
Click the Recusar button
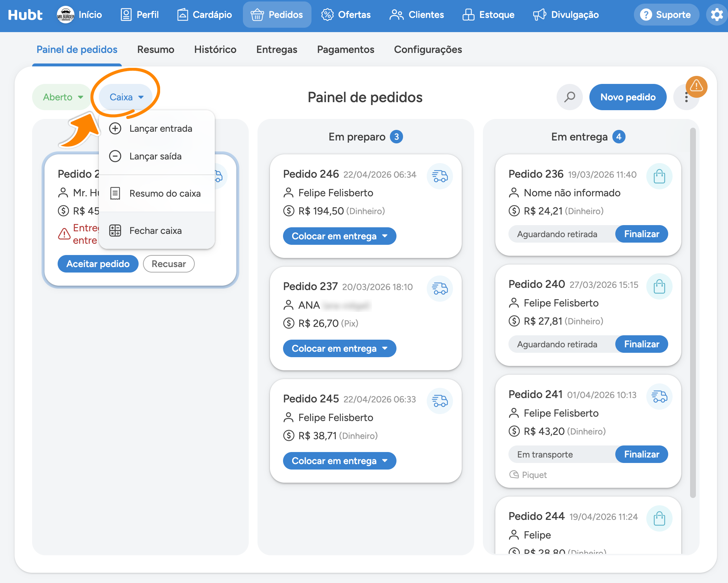(x=169, y=264)
